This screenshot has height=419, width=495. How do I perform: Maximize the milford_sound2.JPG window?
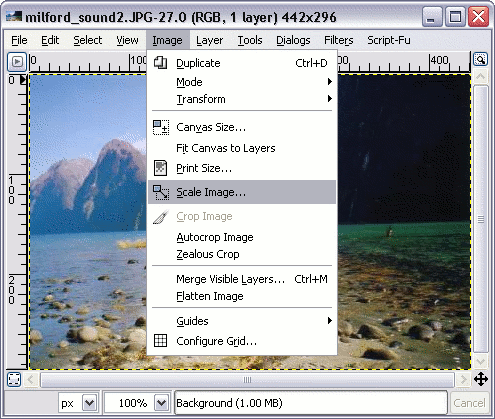click(x=455, y=16)
